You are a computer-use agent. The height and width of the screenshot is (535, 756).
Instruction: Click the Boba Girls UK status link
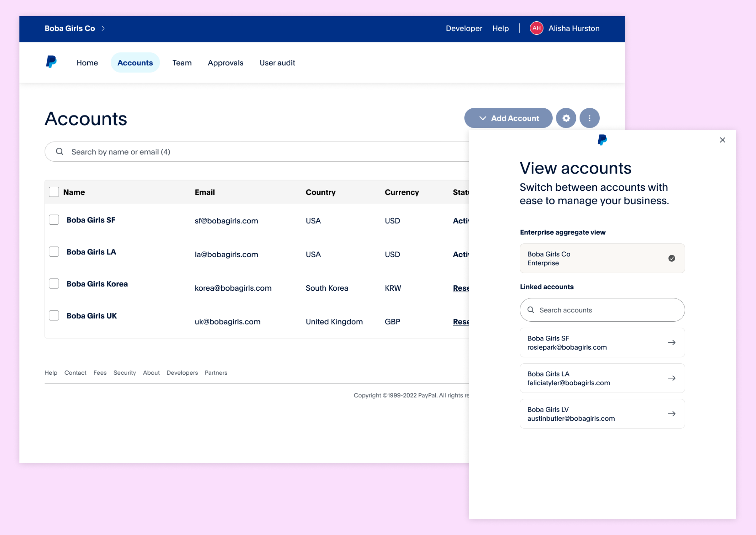click(461, 321)
